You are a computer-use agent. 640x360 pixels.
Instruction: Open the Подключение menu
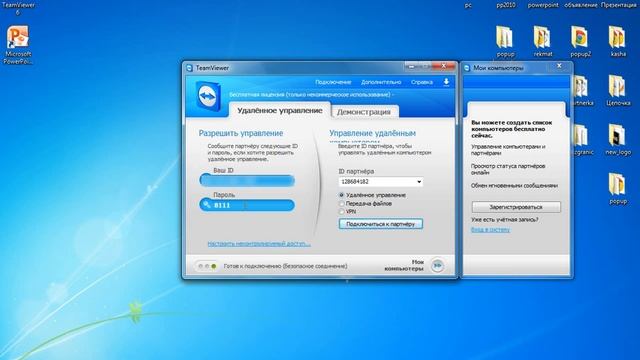(333, 82)
